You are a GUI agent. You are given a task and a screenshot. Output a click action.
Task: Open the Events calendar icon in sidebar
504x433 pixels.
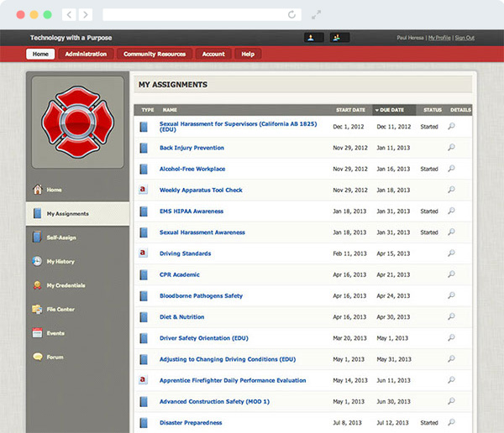[x=37, y=333]
